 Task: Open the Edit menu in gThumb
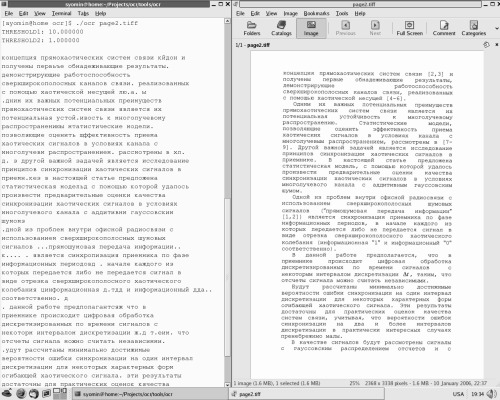[x=255, y=13]
